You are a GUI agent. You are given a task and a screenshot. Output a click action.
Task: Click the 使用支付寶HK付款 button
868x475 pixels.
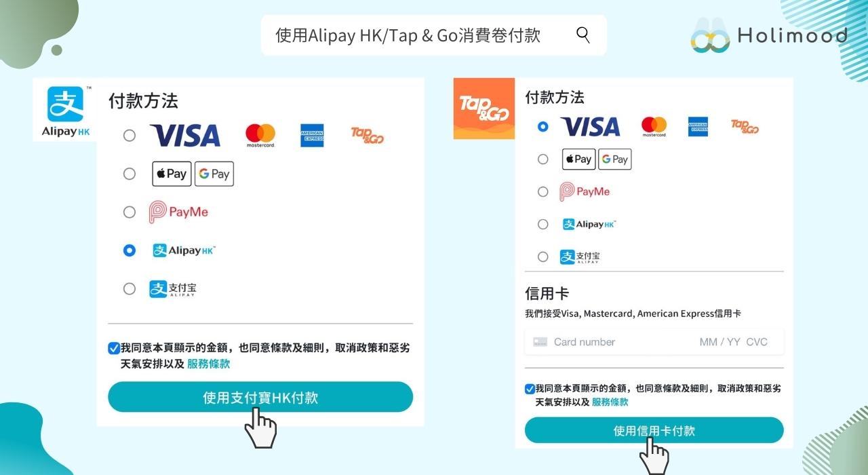tap(260, 397)
